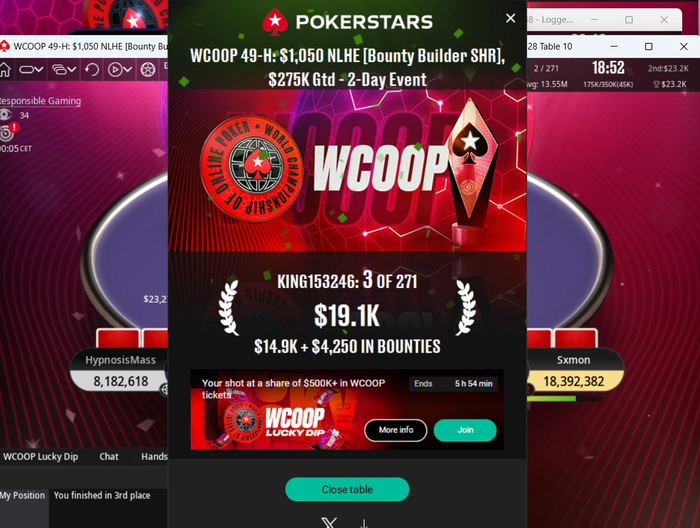Join the WCOOP Lucky Dip promotion
This screenshot has width=700, height=528.
pyautogui.click(x=465, y=430)
